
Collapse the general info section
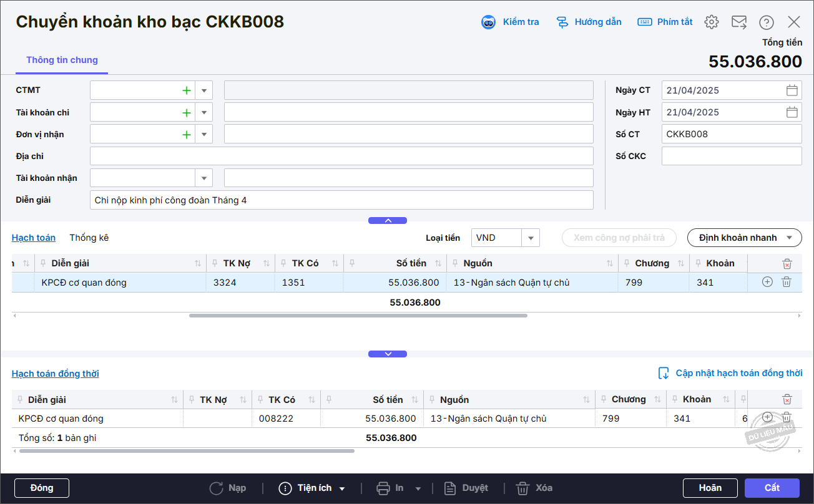(x=388, y=220)
